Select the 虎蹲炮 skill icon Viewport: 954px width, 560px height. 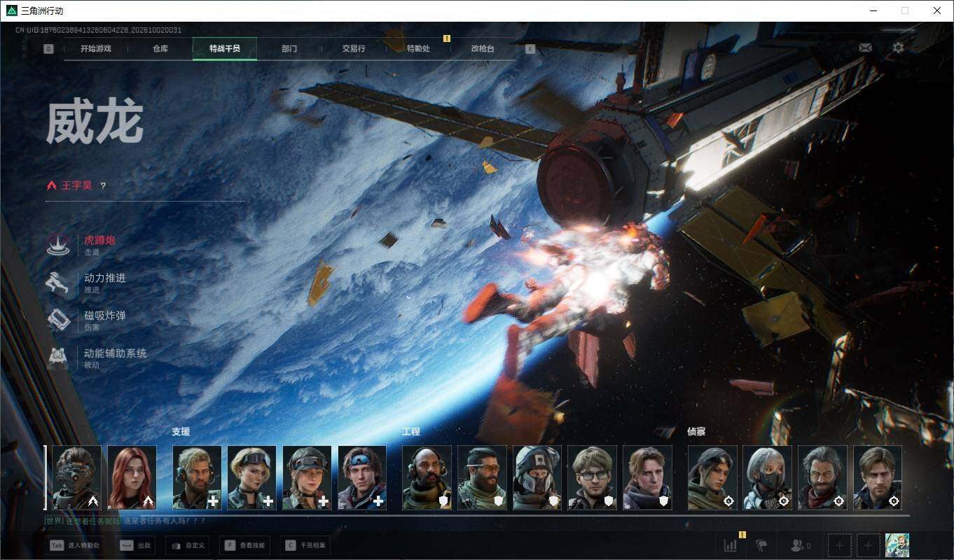pyautogui.click(x=57, y=245)
